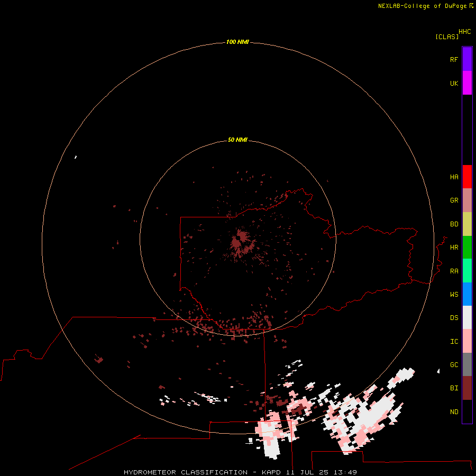
Task: Click the HHC product label
Action: click(464, 32)
